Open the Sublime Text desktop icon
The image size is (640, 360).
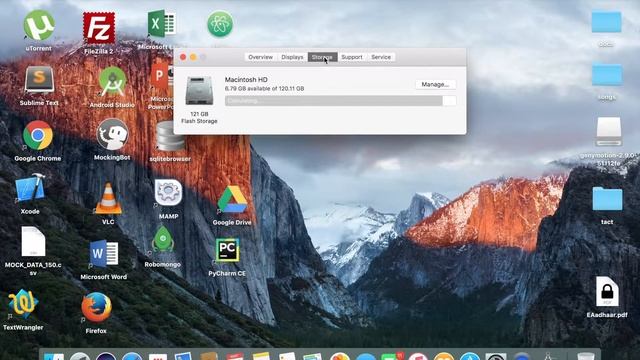(x=39, y=80)
